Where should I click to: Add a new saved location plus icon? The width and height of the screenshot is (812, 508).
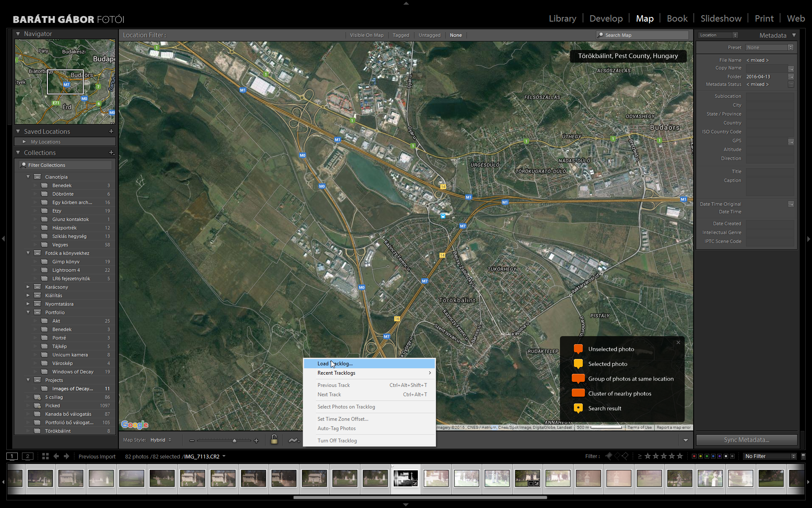click(x=111, y=131)
